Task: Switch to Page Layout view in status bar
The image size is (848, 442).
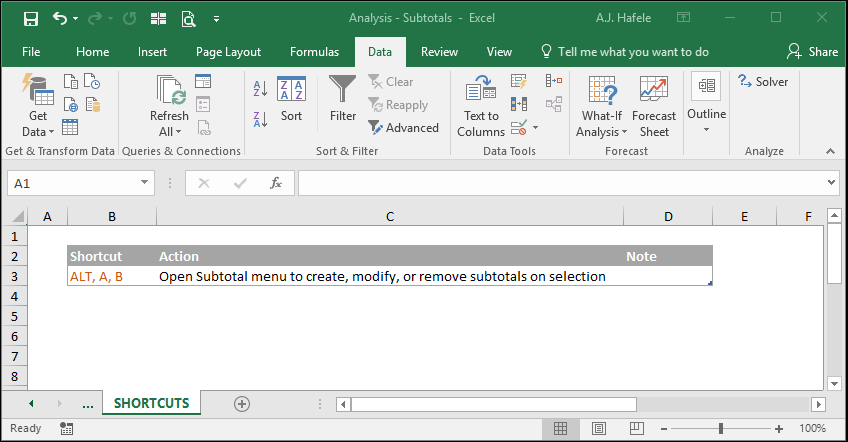Action: pyautogui.click(x=599, y=429)
